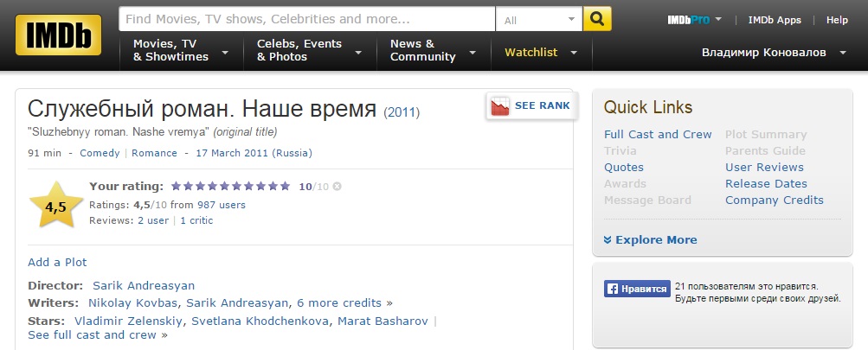Open director Sarik Andreasyan's page
The width and height of the screenshot is (868, 350).
[x=144, y=286]
